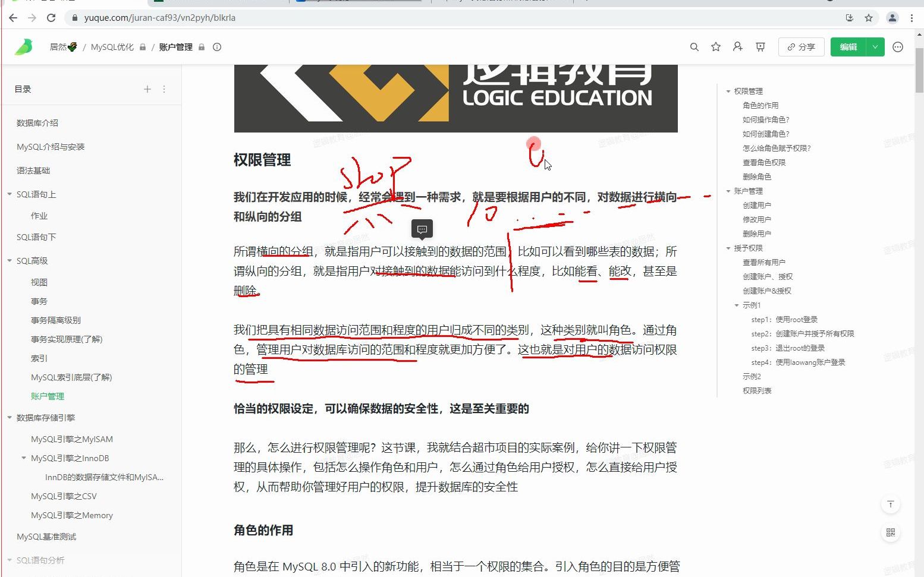Click the Yuque green bird logo
The height and width of the screenshot is (577, 924).
(24, 47)
